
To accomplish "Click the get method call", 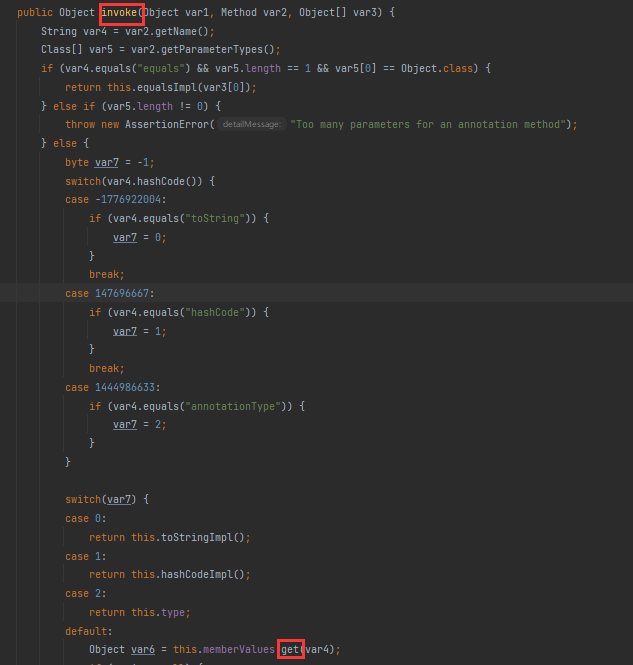I will (290, 649).
